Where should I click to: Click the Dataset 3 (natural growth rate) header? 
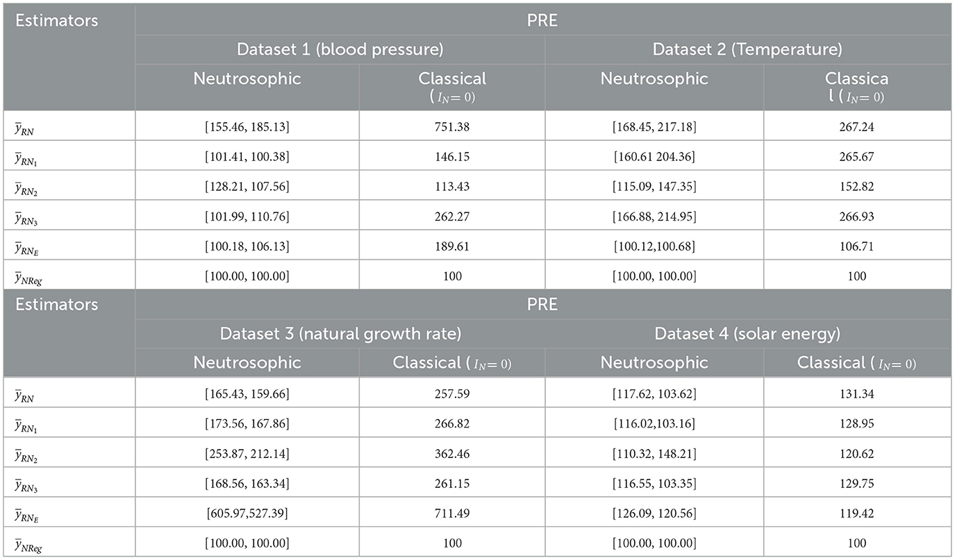[340, 333]
